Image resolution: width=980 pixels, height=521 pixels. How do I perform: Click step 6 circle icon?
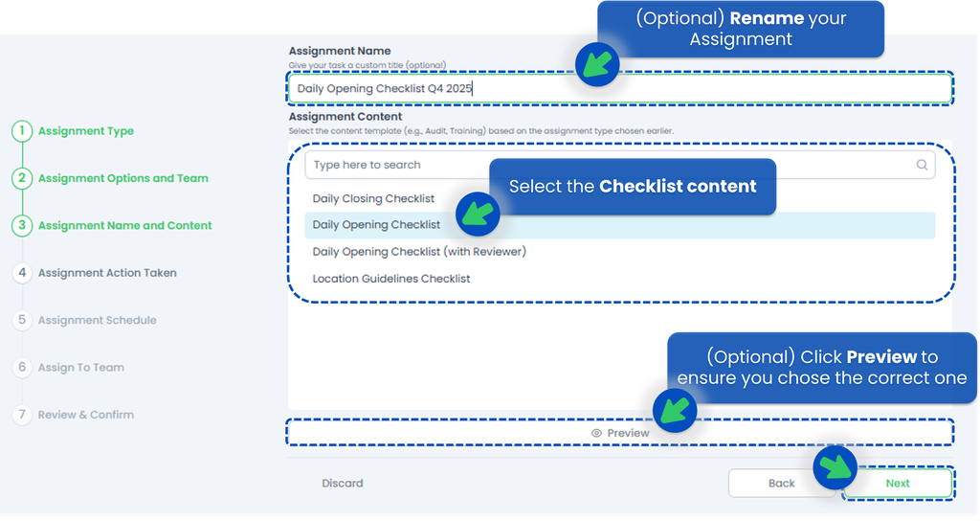[x=22, y=368]
